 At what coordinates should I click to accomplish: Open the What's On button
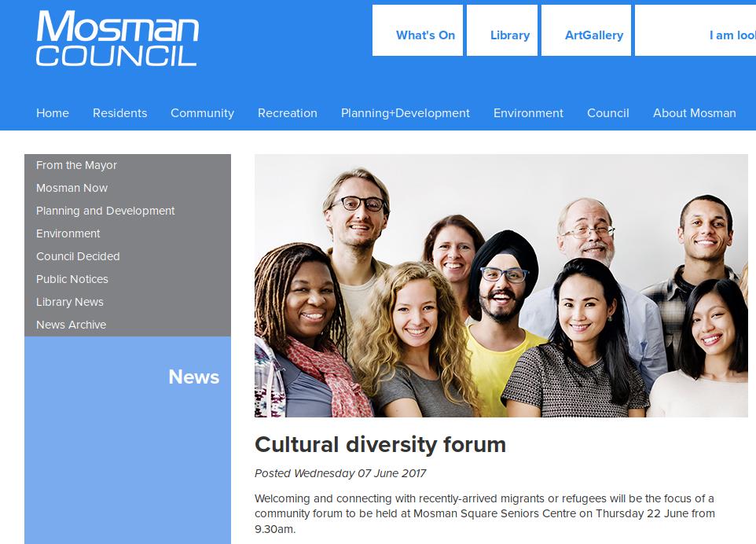[417, 31]
